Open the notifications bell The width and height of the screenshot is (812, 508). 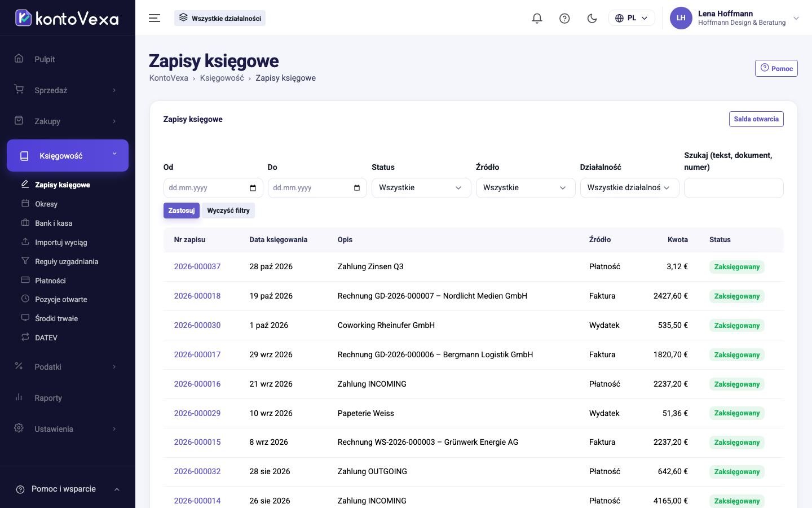coord(537,18)
